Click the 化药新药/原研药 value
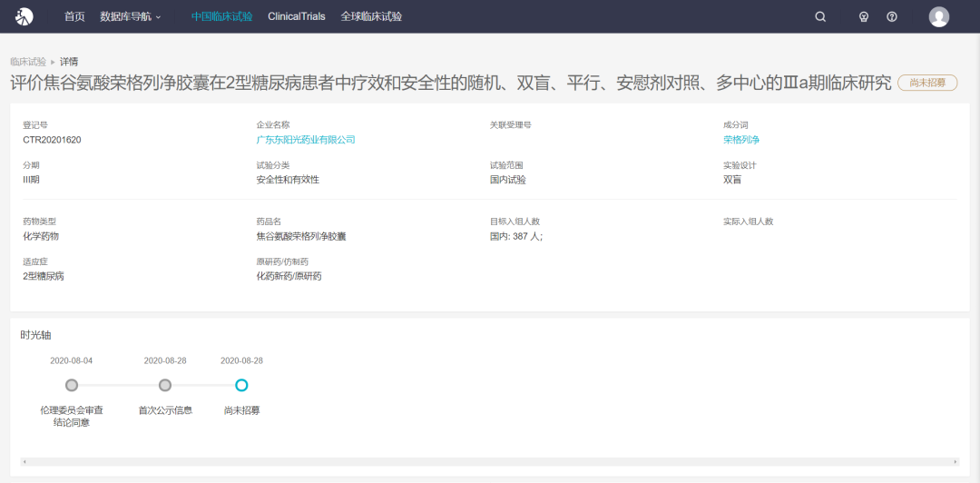This screenshot has height=483, width=980. (x=289, y=277)
